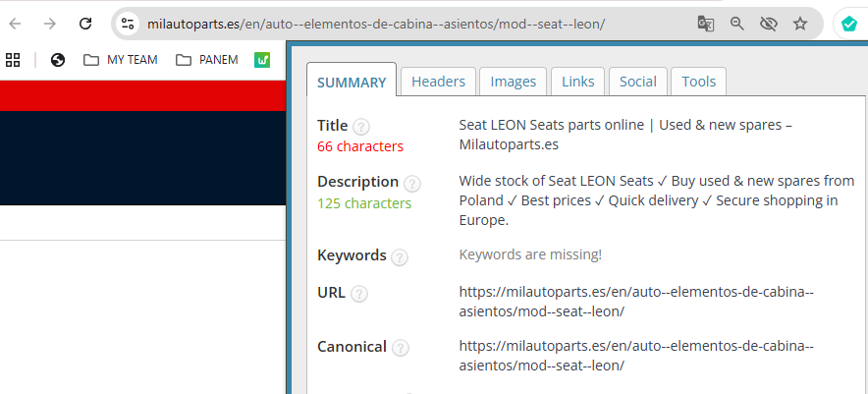Open site information icon in address bar
This screenshot has width=868, height=394.
[128, 24]
